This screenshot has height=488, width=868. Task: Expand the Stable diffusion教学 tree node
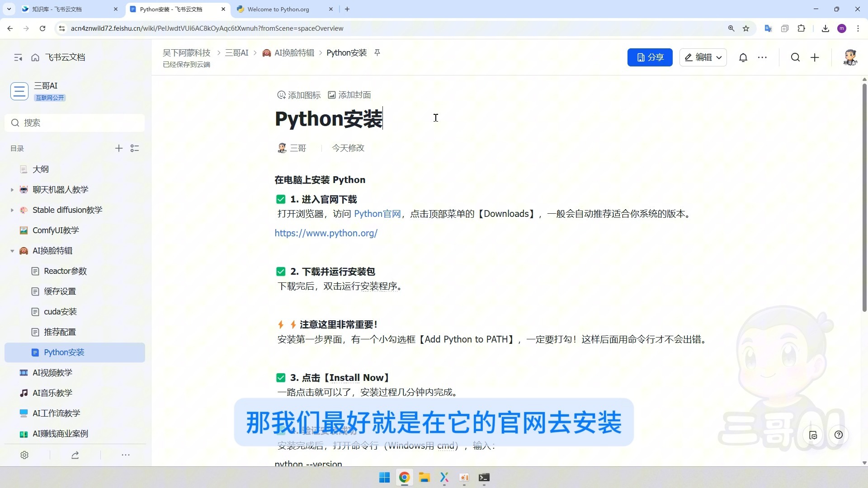tap(12, 210)
